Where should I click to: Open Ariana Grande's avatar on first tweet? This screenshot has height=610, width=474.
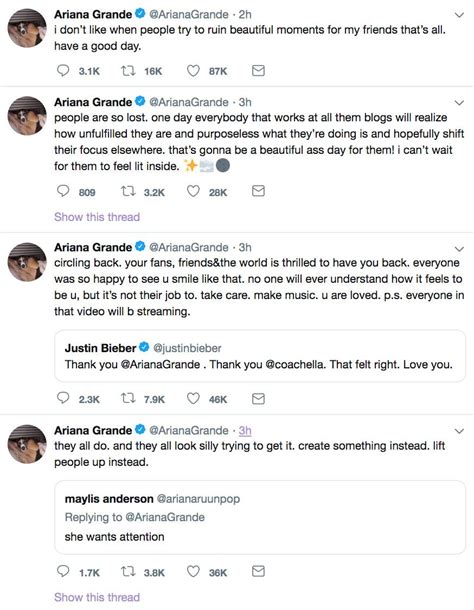tap(27, 28)
